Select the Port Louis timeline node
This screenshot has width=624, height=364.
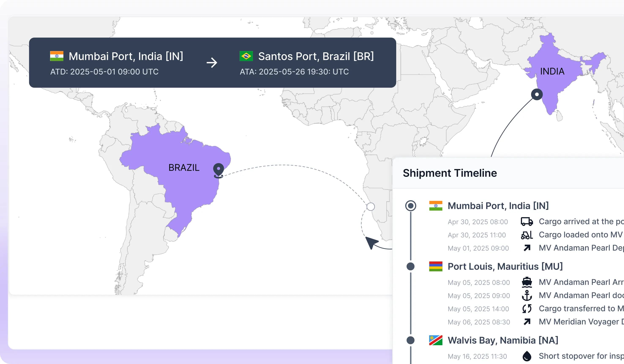coord(411,267)
